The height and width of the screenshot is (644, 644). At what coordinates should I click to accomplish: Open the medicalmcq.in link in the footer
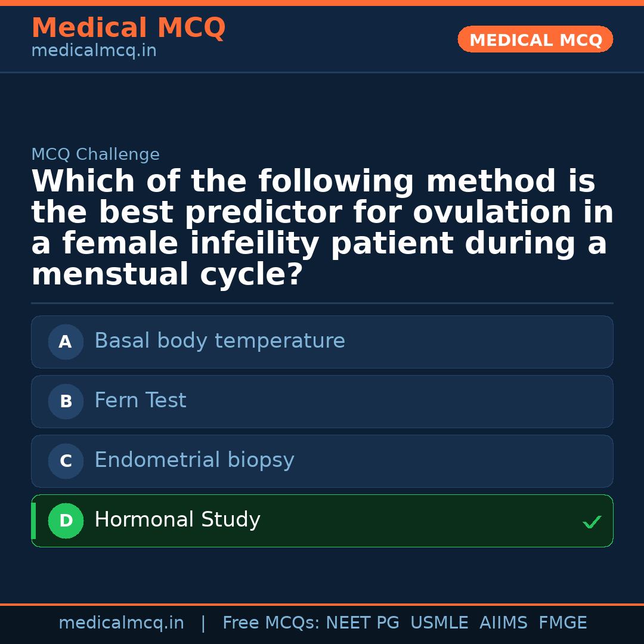tap(122, 623)
